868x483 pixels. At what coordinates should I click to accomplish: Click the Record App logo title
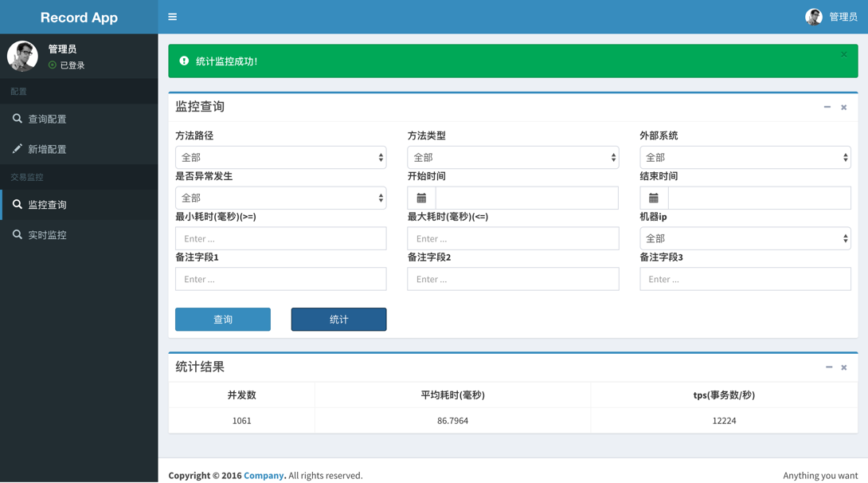coord(79,18)
